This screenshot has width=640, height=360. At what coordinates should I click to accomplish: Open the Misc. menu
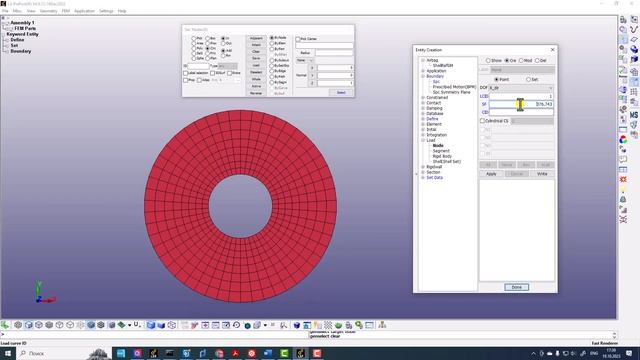[17, 11]
